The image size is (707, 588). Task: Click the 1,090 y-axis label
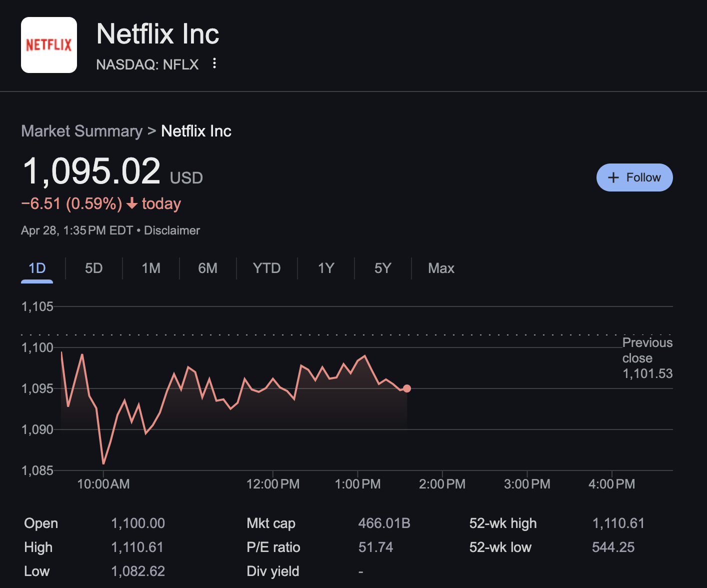point(37,429)
